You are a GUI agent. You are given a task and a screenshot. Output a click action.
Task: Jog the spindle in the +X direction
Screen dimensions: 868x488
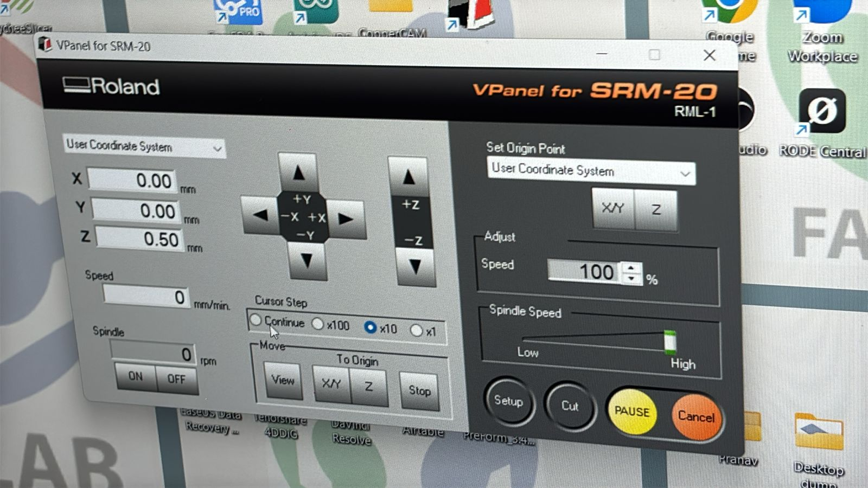point(346,219)
